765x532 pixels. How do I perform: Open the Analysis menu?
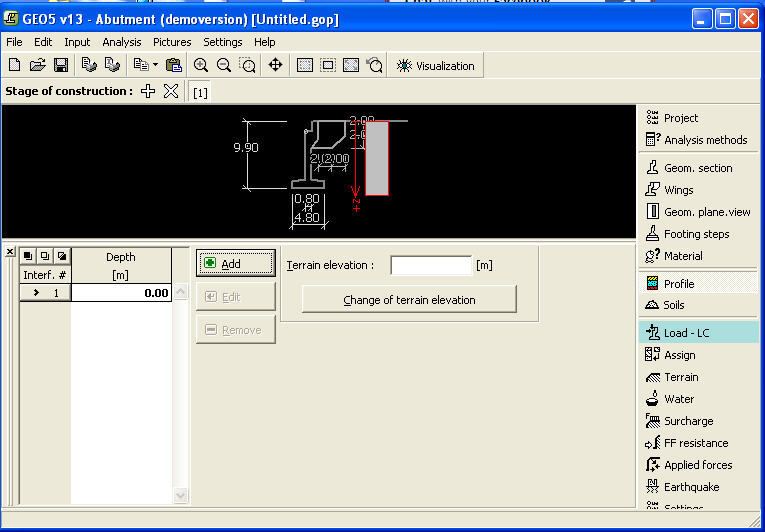pos(122,42)
